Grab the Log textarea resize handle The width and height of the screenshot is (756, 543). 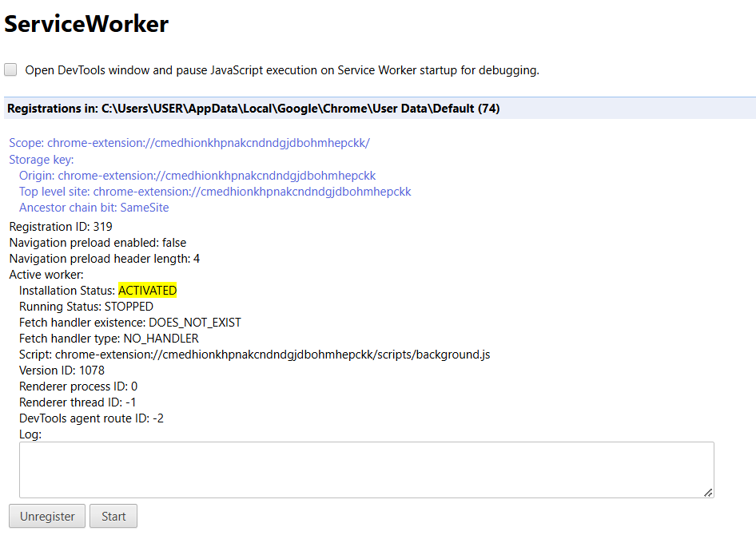click(x=708, y=493)
